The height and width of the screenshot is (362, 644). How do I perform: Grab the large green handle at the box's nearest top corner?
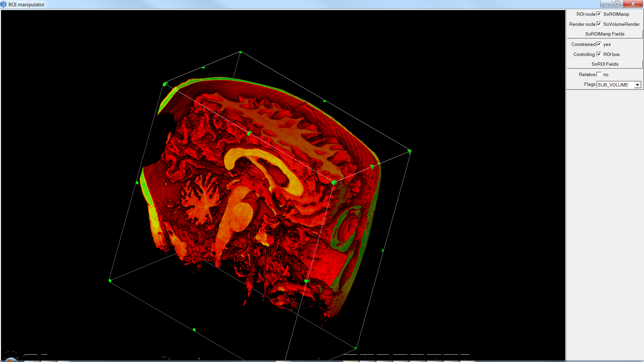pos(334,182)
